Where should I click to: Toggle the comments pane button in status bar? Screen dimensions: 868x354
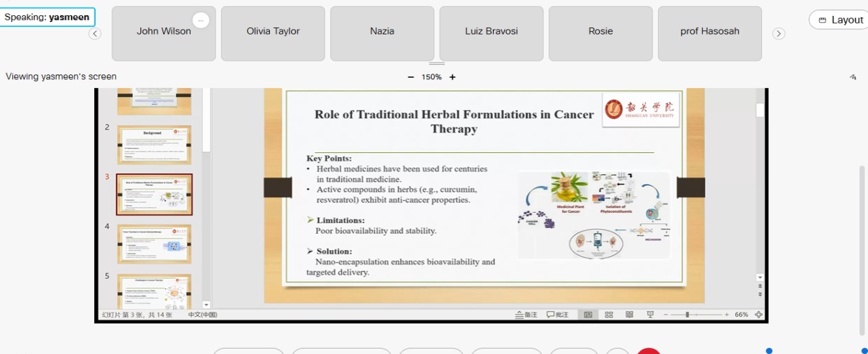558,315
